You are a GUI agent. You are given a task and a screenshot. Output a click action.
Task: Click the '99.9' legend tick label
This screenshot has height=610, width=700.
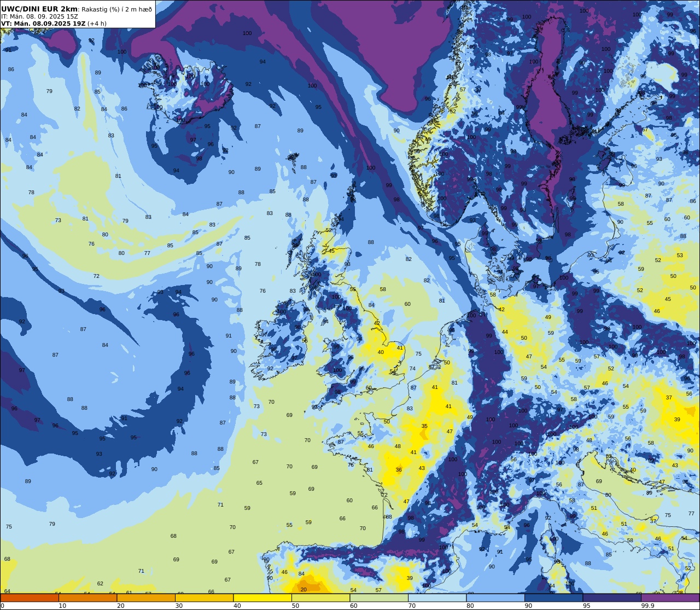pyautogui.click(x=648, y=606)
